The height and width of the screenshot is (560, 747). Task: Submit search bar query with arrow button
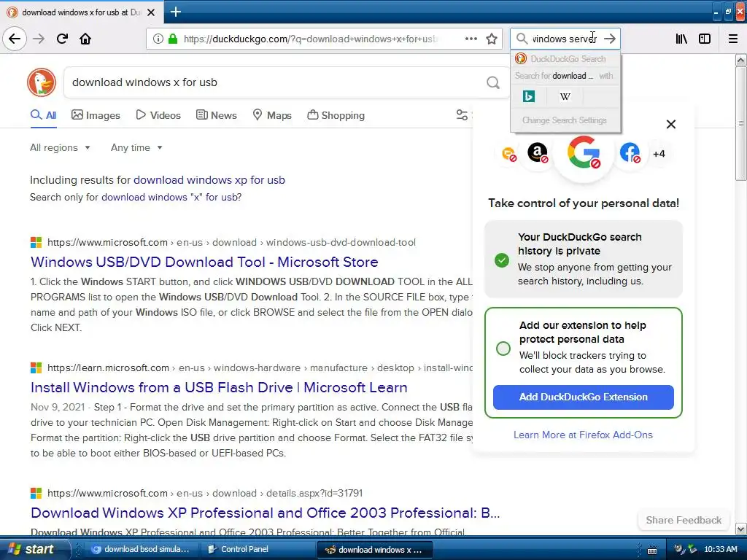click(x=610, y=39)
